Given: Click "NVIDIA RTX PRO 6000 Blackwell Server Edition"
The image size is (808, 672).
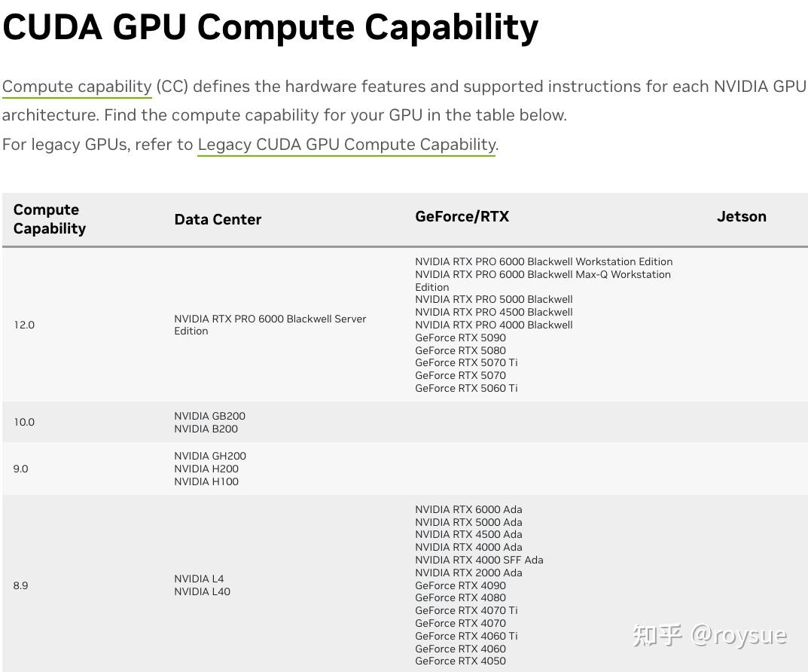Looking at the screenshot, I should (x=270, y=325).
